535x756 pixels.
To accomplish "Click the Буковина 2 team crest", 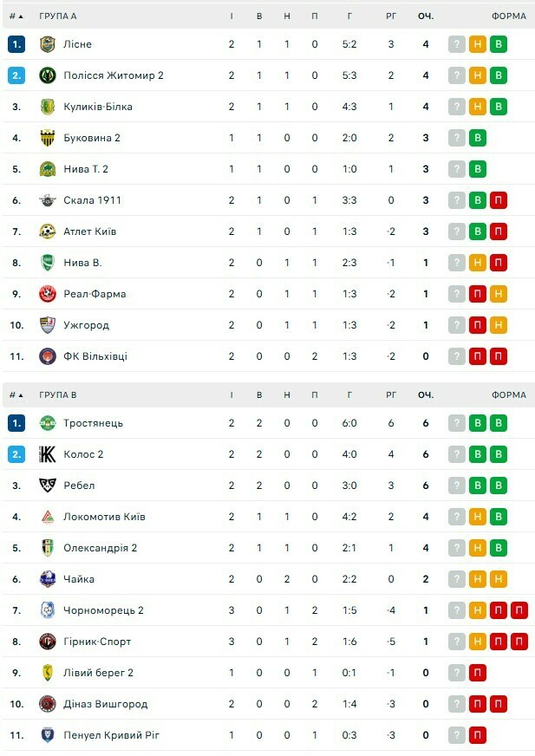I will coord(48,138).
